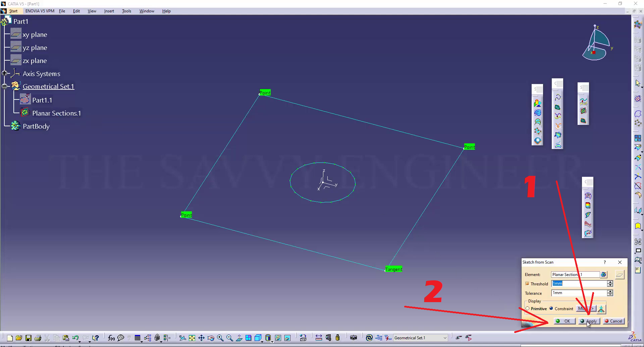Click the Save icon in bottom toolbar
The height and width of the screenshot is (347, 644).
point(29,338)
